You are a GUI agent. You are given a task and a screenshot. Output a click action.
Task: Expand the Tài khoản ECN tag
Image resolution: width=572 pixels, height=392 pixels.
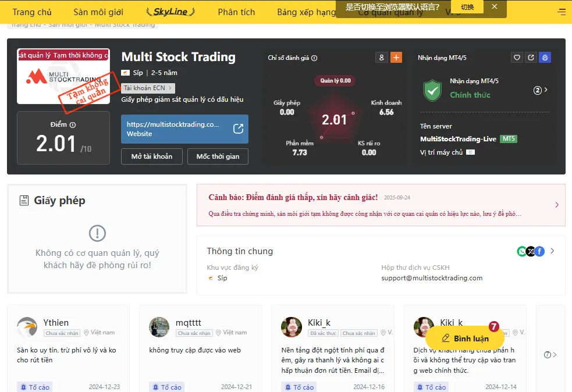(148, 88)
